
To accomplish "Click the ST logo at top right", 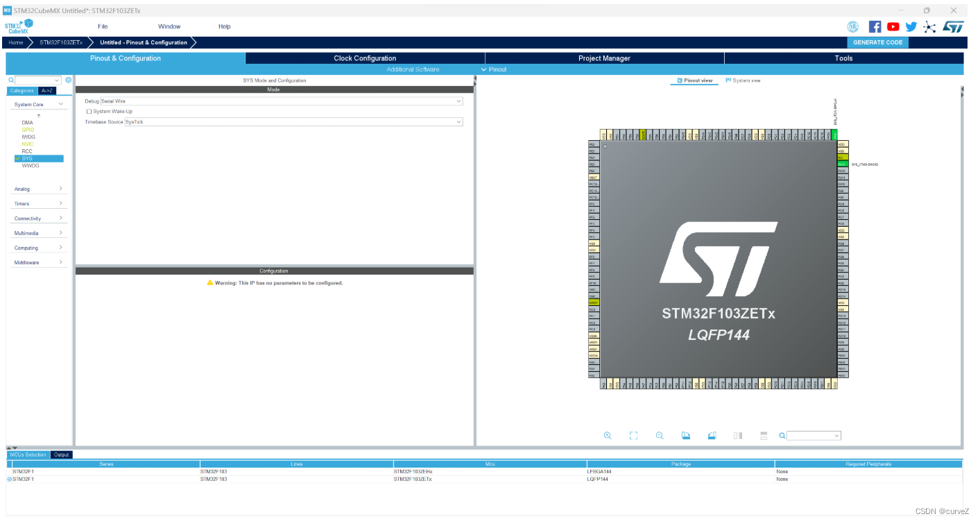I will pyautogui.click(x=953, y=26).
